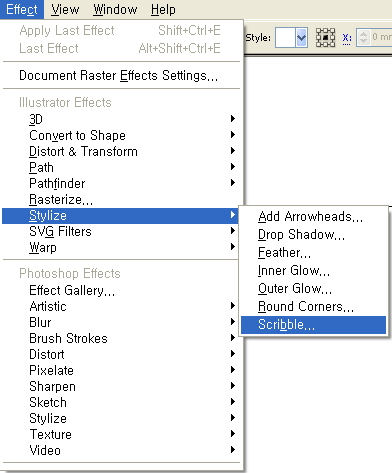Open the Style dropdown arrow
The height and width of the screenshot is (473, 392).
click(x=301, y=37)
